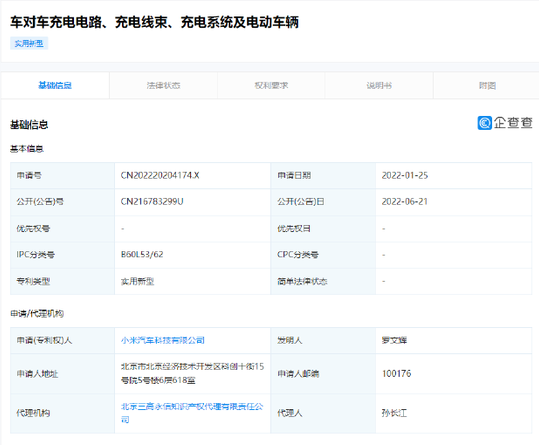View the 说明书 tab
This screenshot has width=539, height=445.
pos(379,85)
